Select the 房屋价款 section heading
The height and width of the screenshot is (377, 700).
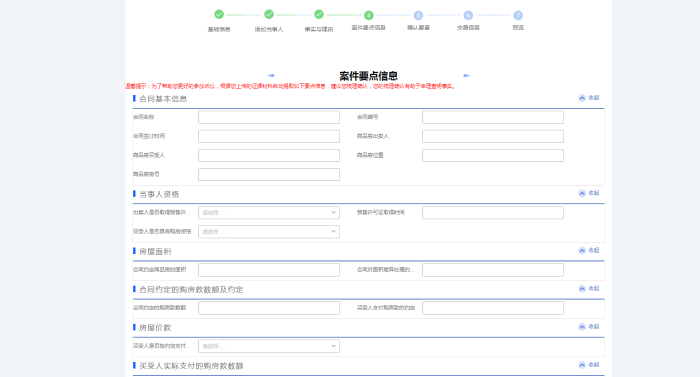click(155, 328)
